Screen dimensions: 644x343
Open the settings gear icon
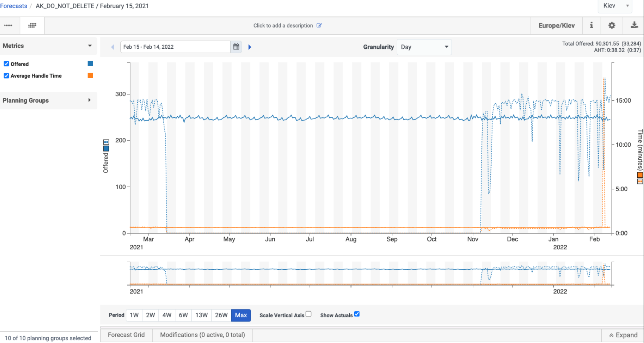click(612, 25)
